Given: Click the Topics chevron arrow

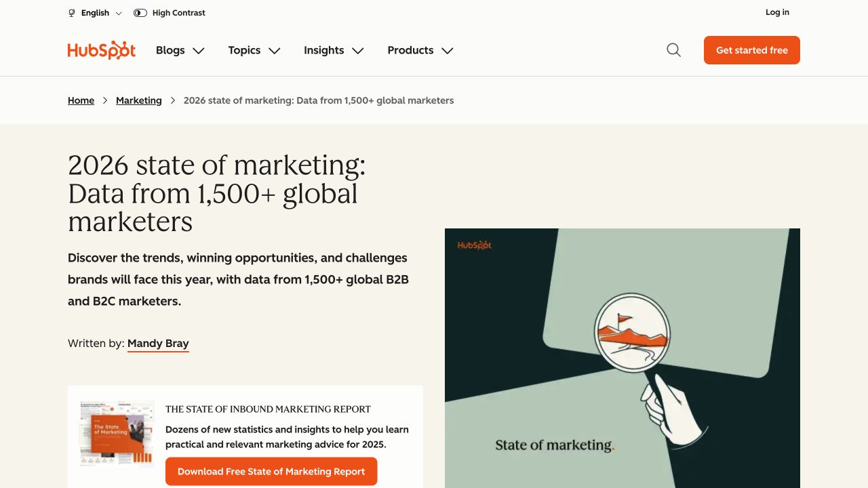Looking at the screenshot, I should point(274,51).
